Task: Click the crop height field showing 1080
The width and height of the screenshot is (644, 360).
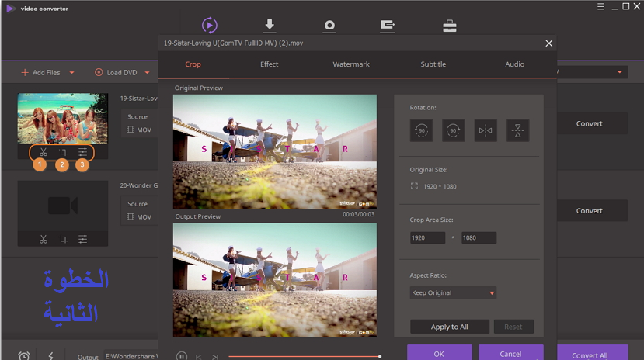Action: pyautogui.click(x=479, y=238)
